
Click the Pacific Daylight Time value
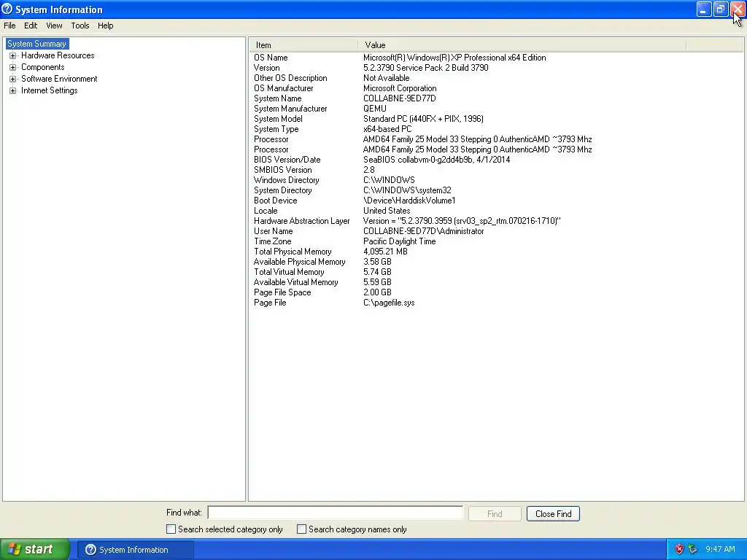pyautogui.click(x=399, y=241)
